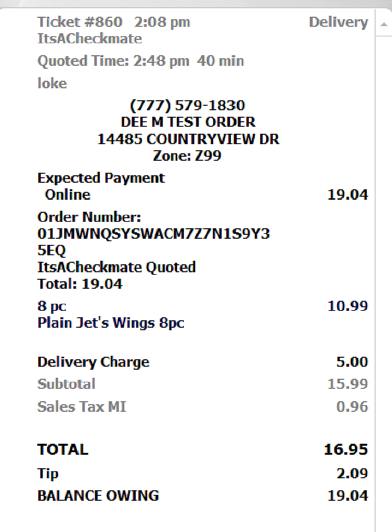Click the Ticket #860 header text
The image size is (392, 532).
coord(80,22)
